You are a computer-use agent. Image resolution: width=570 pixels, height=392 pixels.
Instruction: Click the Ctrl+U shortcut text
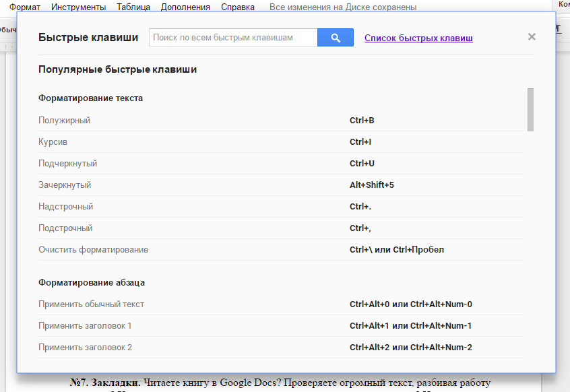click(x=362, y=164)
